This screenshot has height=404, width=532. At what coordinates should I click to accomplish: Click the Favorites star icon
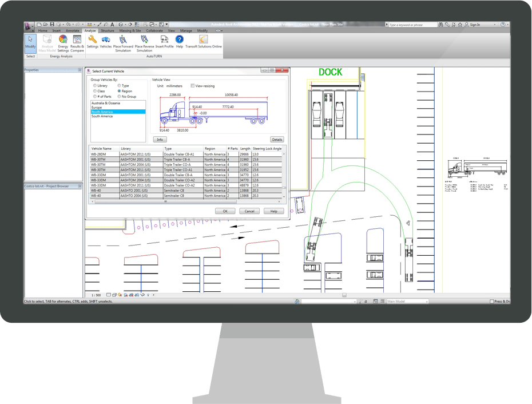tap(460, 25)
